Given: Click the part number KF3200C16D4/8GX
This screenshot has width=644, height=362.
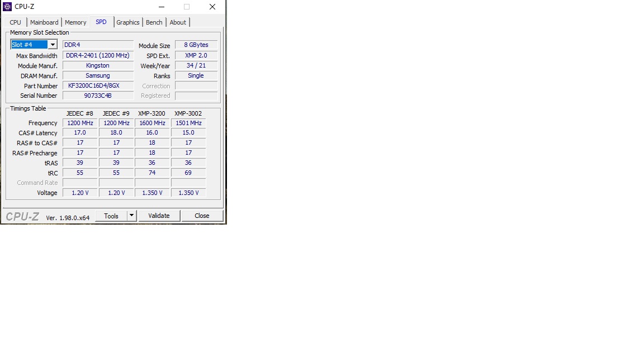Looking at the screenshot, I should 98,86.
